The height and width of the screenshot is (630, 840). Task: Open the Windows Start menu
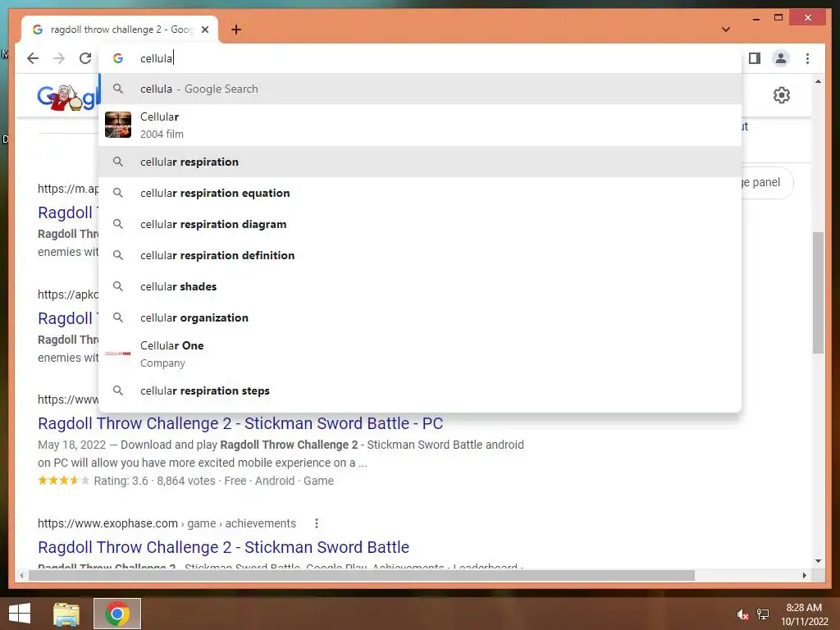(20, 614)
